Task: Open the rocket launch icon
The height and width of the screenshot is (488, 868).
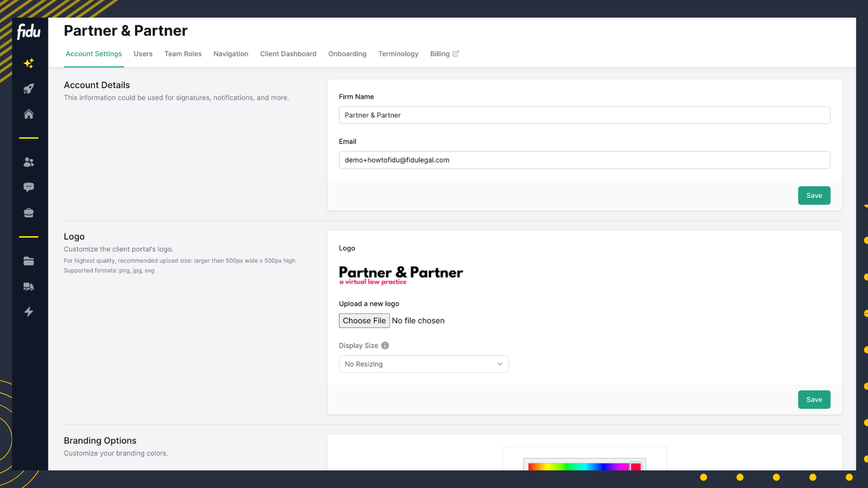Action: [28, 89]
